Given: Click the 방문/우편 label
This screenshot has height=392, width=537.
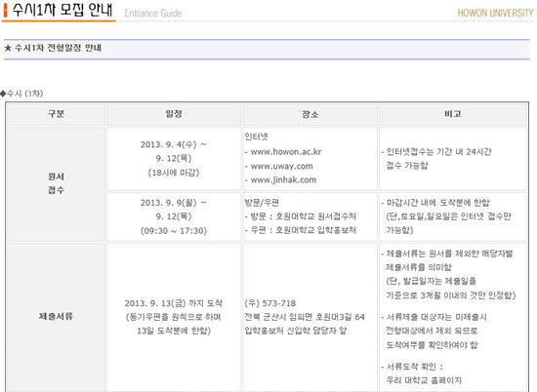Looking at the screenshot, I should coord(262,203).
